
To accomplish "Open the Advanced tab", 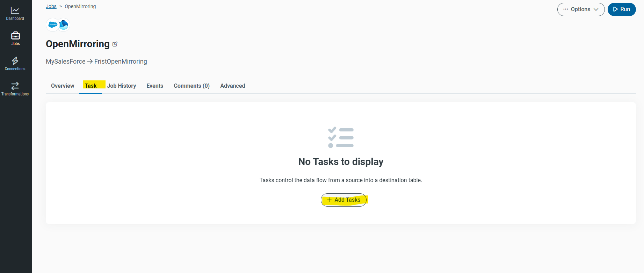I will coord(233,86).
